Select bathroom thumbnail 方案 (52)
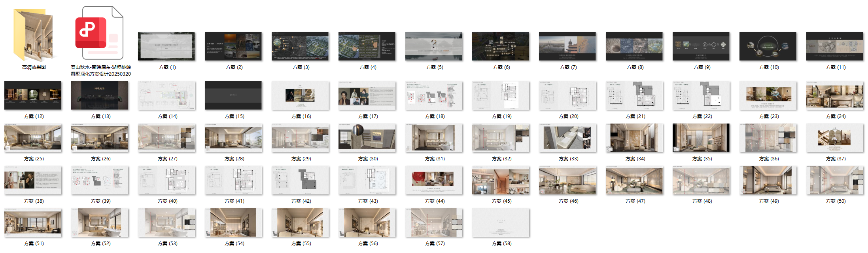 click(100, 223)
